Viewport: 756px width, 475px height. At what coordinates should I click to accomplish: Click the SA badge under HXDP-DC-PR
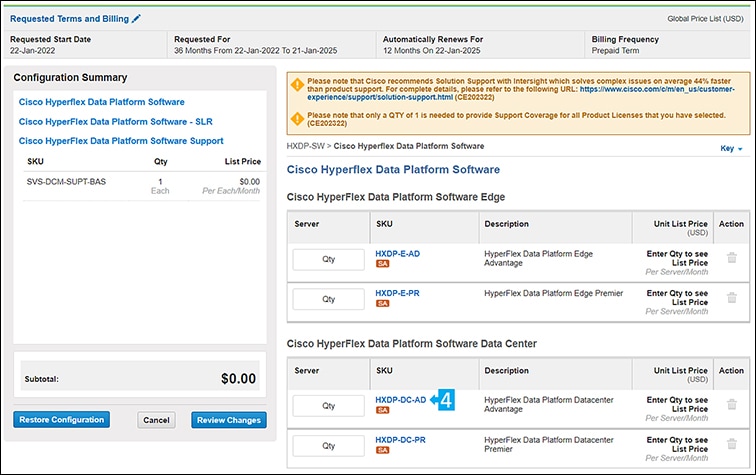point(382,450)
